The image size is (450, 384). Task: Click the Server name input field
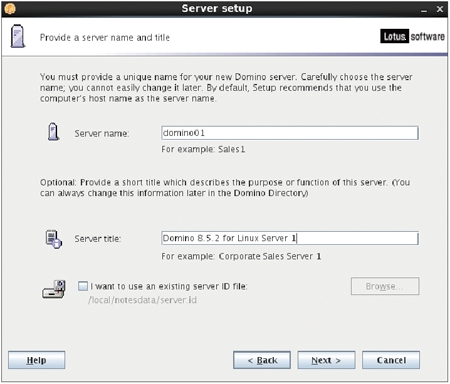(x=290, y=133)
